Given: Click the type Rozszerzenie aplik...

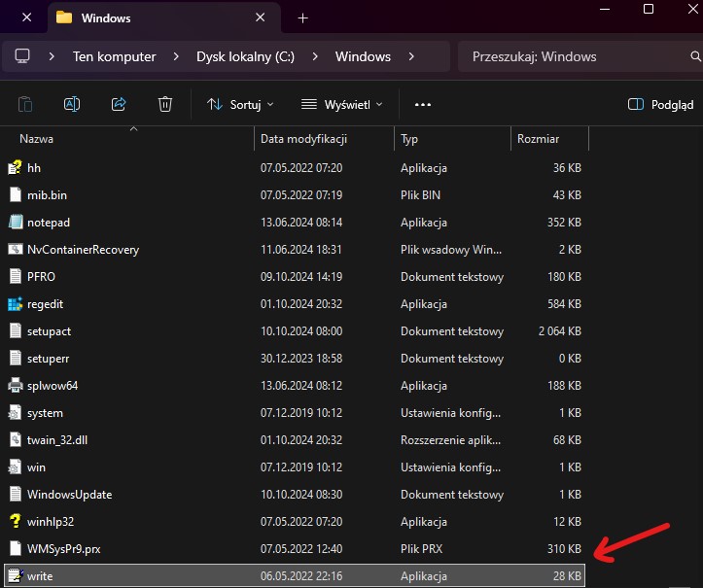Looking at the screenshot, I should (450, 439).
